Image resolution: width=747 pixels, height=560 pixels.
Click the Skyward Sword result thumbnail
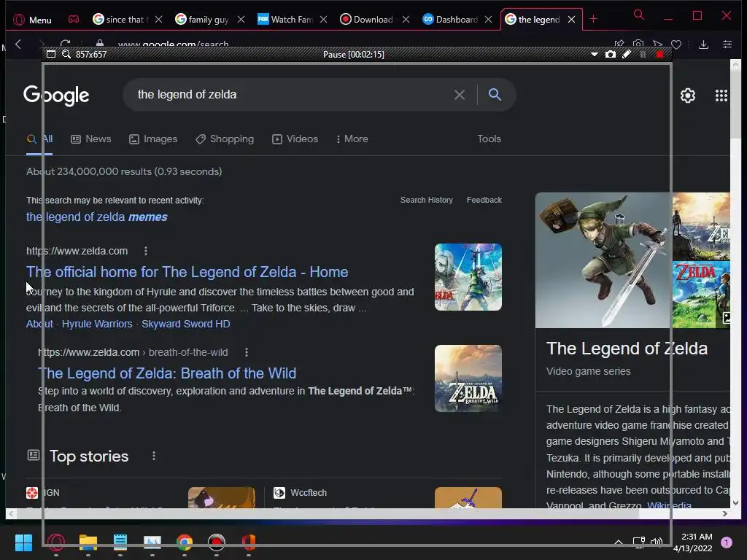coord(468,277)
